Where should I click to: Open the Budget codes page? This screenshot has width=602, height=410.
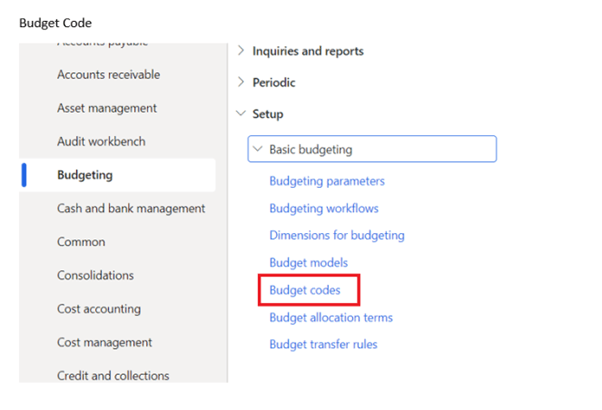pyautogui.click(x=305, y=291)
